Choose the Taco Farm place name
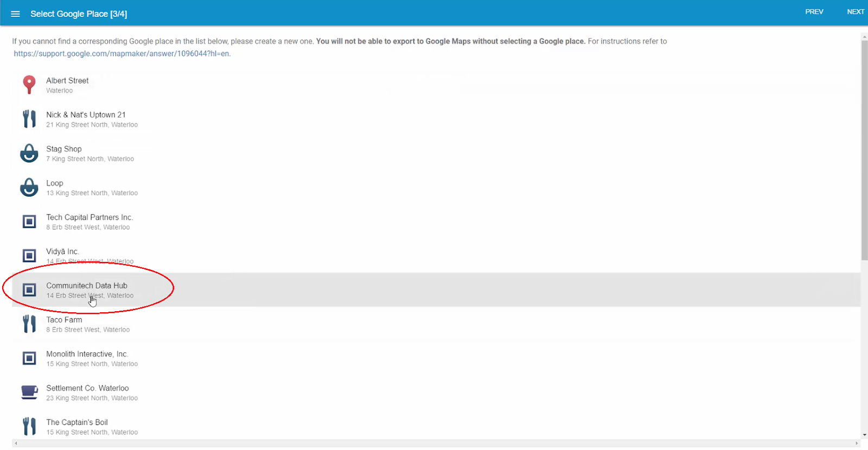 (x=64, y=319)
